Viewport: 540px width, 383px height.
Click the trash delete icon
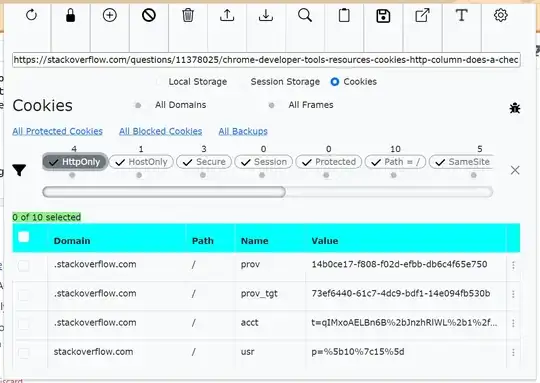tap(188, 15)
